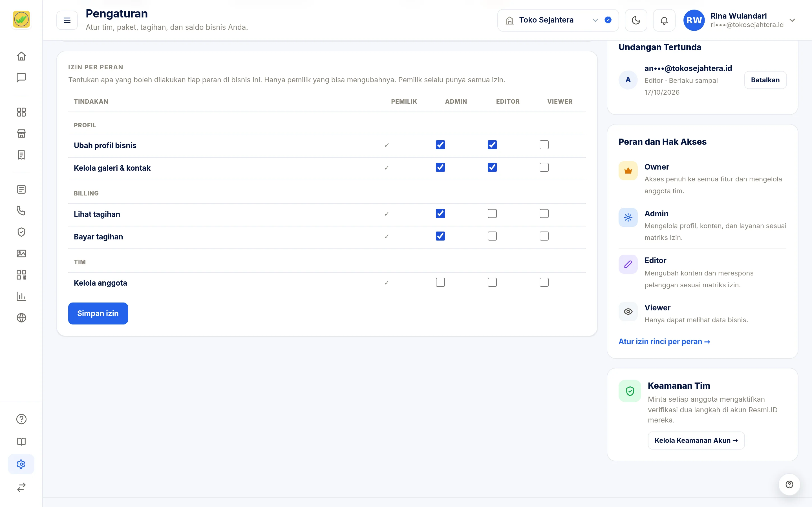Click Kelola Keamanan Akun button
Screen dimensions: 812x507
click(x=696, y=440)
